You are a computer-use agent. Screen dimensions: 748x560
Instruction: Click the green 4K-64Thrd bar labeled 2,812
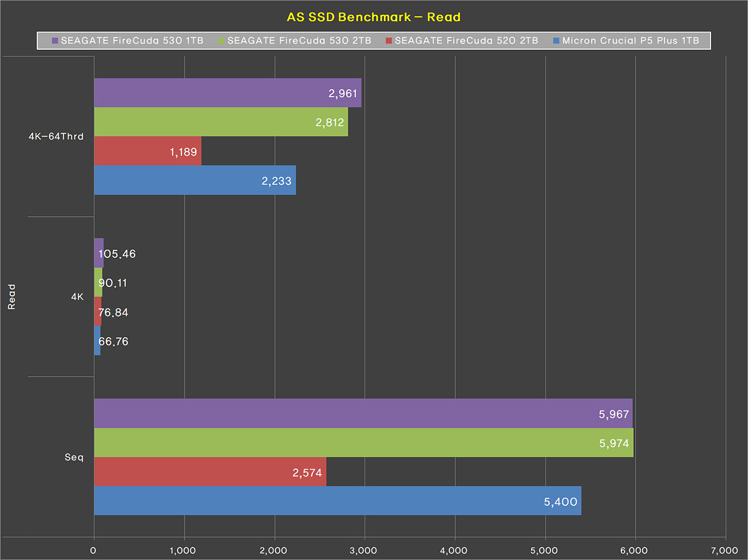221,122
